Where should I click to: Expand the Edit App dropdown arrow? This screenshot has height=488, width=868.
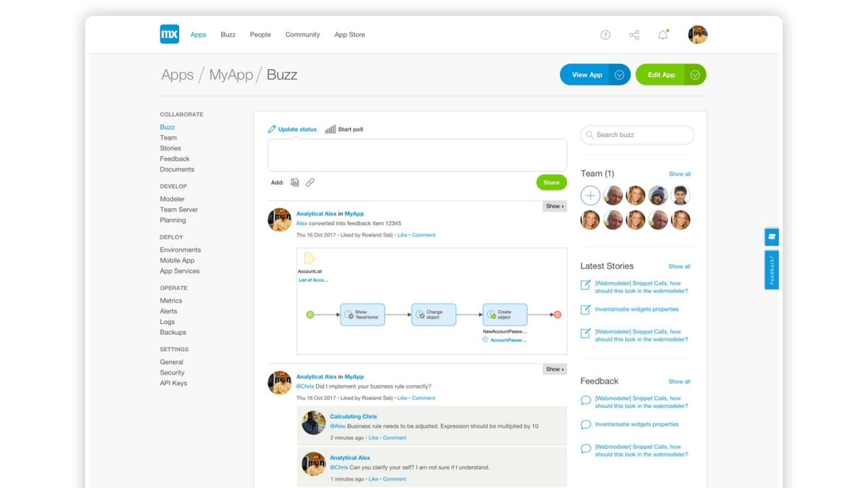695,75
